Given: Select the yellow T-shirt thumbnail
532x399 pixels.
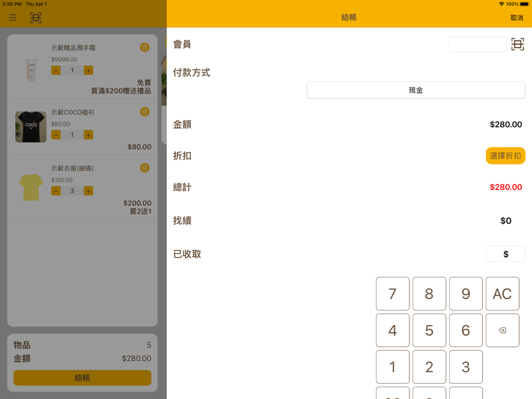Looking at the screenshot, I should (31, 187).
